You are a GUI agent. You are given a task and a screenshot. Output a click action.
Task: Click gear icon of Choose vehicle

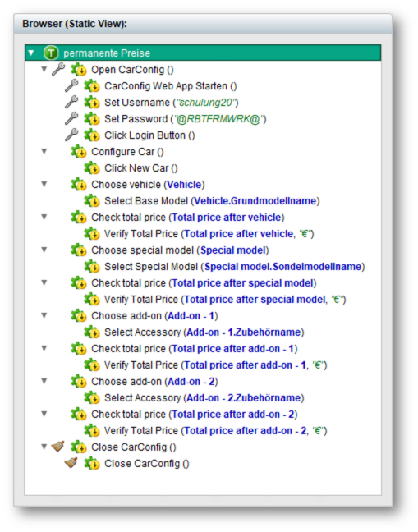(79, 184)
